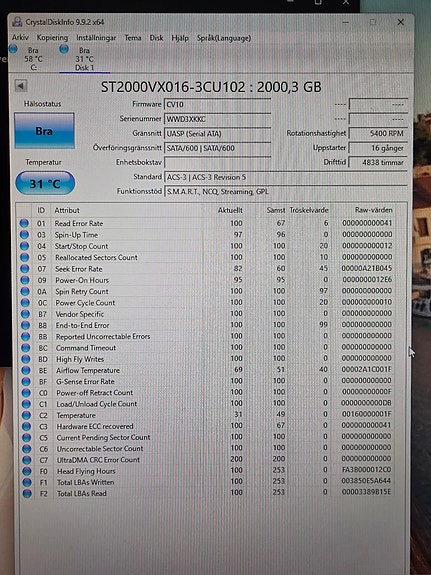Open the Arkiv menu
The image size is (431, 575).
[x=20, y=38]
